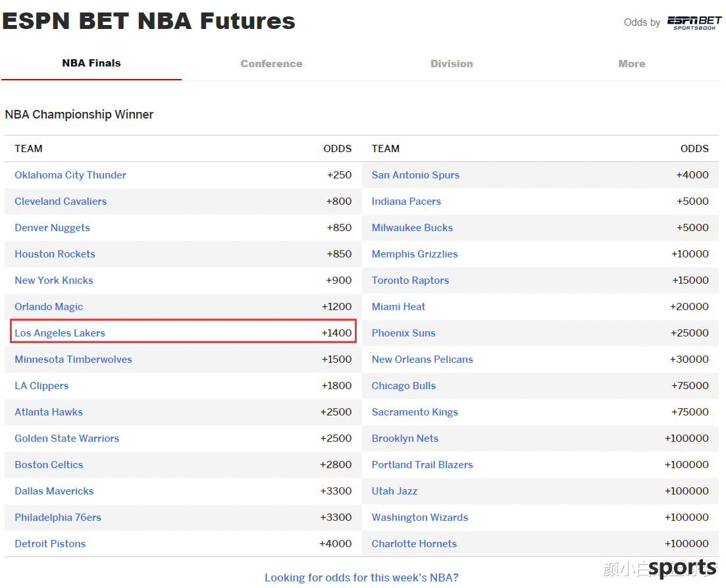726x588 pixels.
Task: Go to the Miami Heat link
Action: [x=399, y=307]
